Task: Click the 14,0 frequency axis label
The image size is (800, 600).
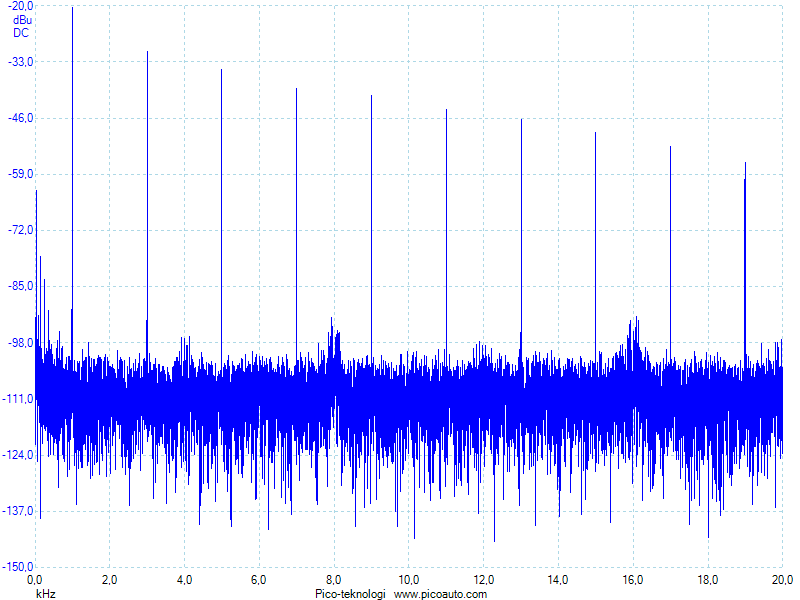Action: (558, 580)
